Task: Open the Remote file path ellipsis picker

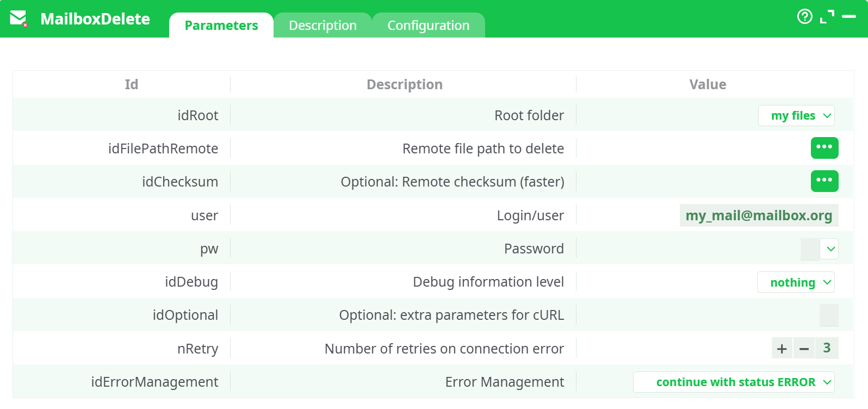Action: click(x=824, y=148)
